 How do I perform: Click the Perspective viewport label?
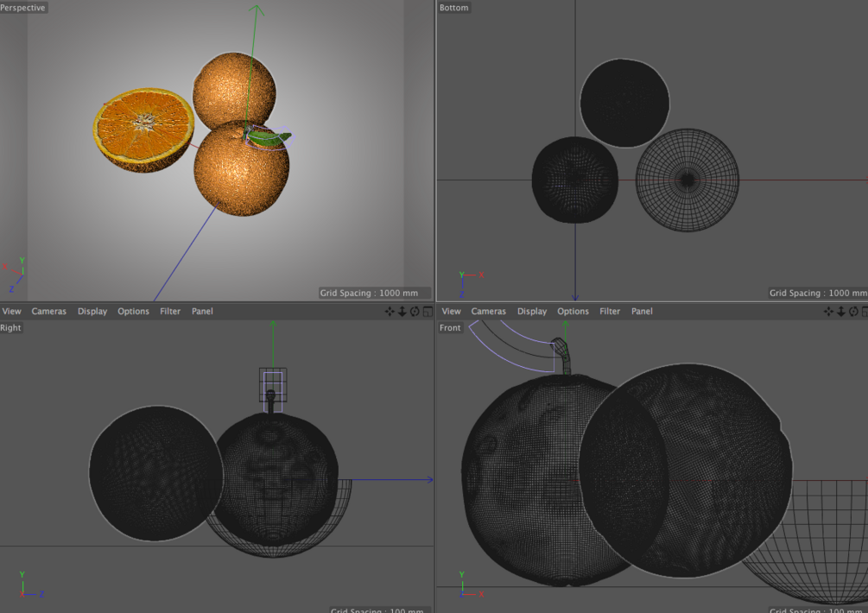coord(23,8)
